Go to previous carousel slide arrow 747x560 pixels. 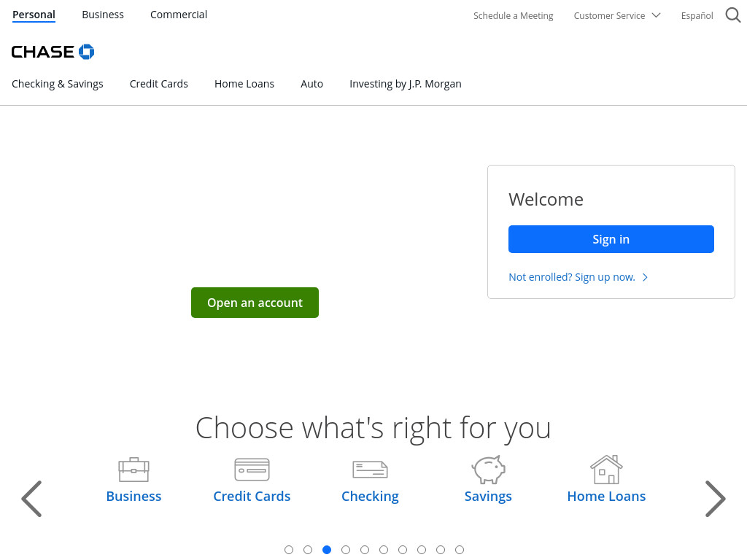coord(31,499)
